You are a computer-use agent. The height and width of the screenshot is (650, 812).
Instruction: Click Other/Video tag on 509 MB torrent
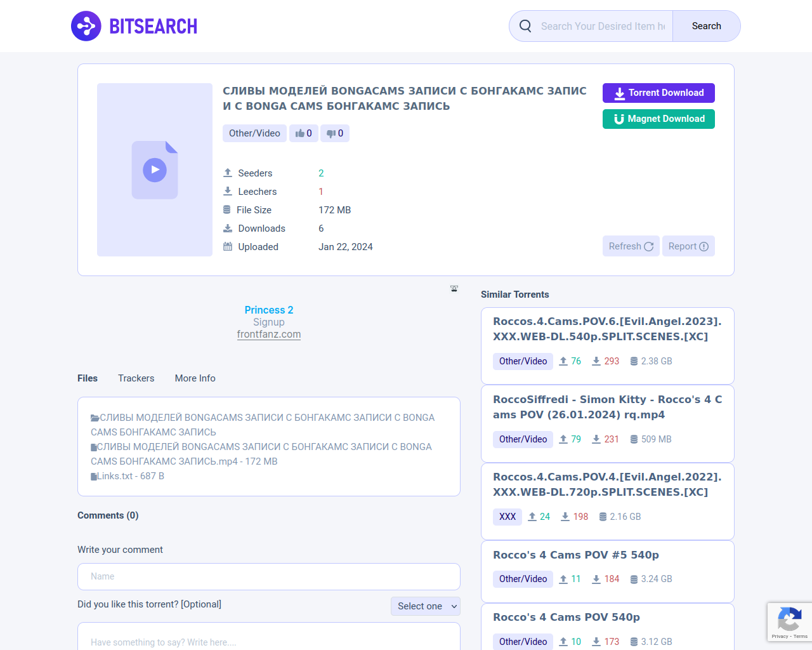point(523,439)
